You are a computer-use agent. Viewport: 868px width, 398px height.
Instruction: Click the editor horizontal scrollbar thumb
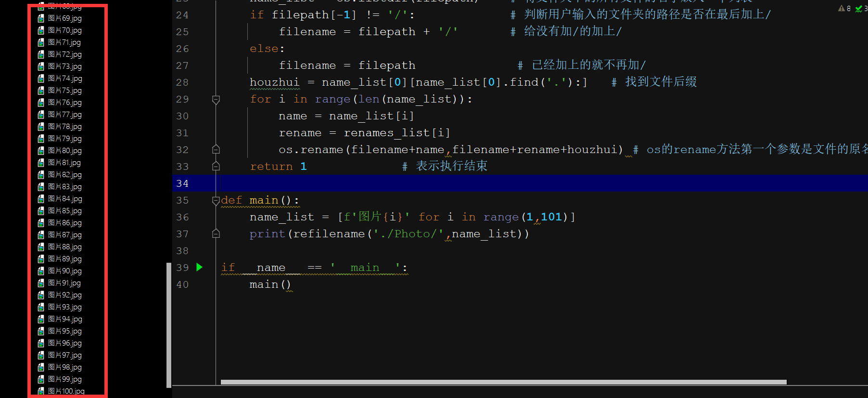pos(504,382)
